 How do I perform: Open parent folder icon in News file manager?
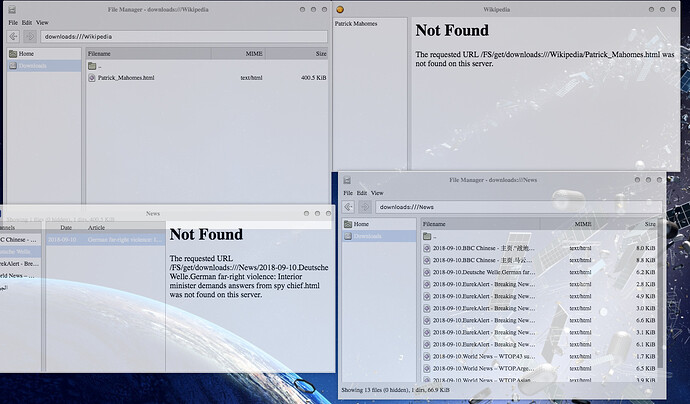pyautogui.click(x=426, y=236)
